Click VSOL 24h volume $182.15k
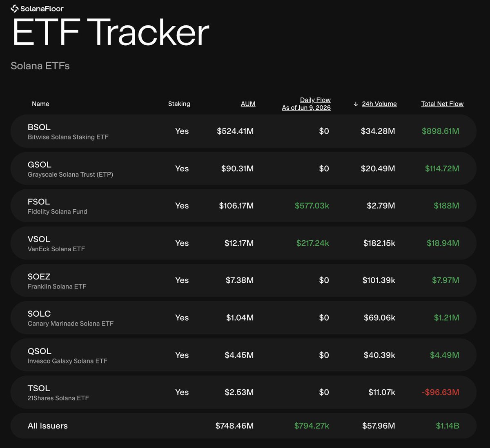 (x=379, y=243)
